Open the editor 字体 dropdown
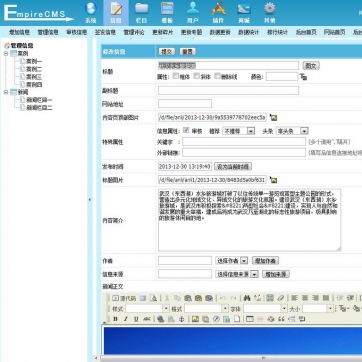362x362 pixels. (x=265, y=309)
